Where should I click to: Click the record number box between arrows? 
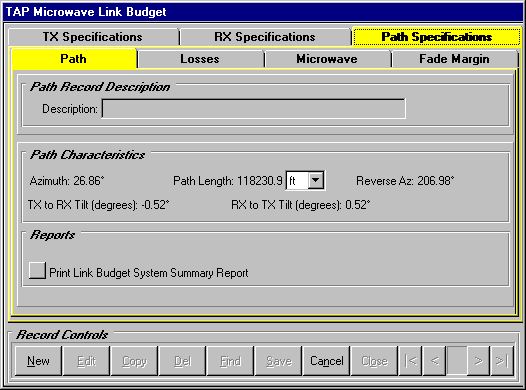[457, 361]
